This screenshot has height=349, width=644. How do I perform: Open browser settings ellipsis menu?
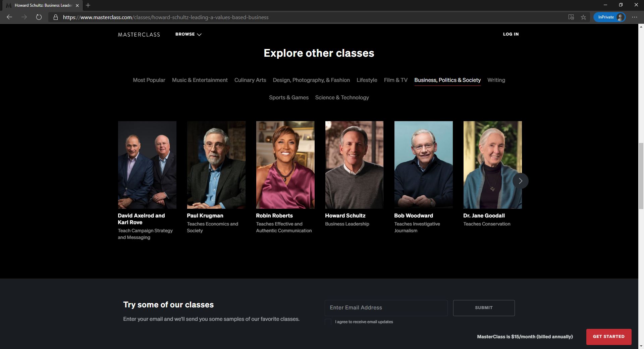coord(634,17)
